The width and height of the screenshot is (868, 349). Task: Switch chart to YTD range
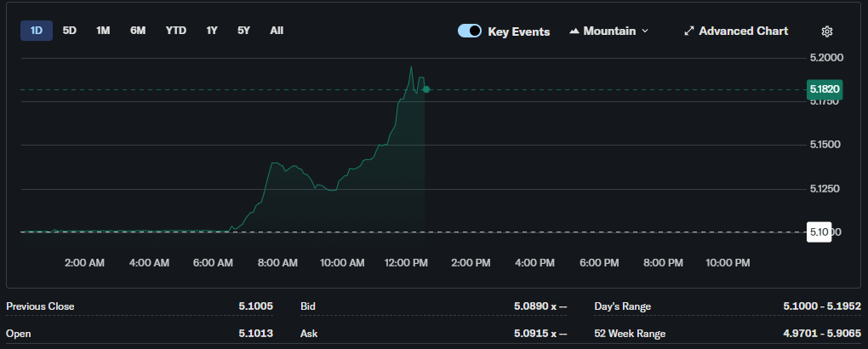(x=176, y=31)
